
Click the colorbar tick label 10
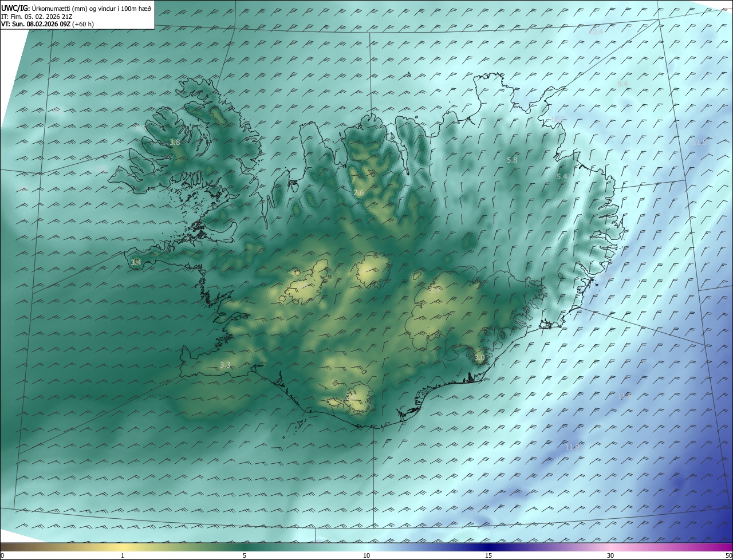(366, 555)
